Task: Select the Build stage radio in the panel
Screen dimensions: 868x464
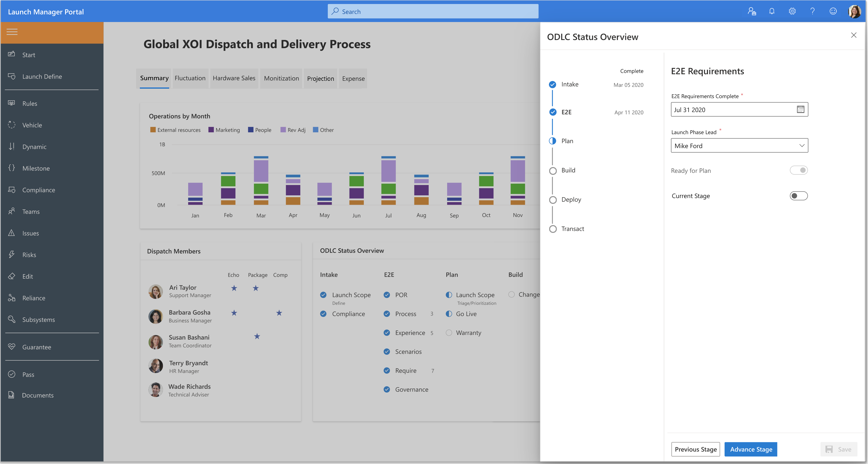Action: [x=553, y=171]
